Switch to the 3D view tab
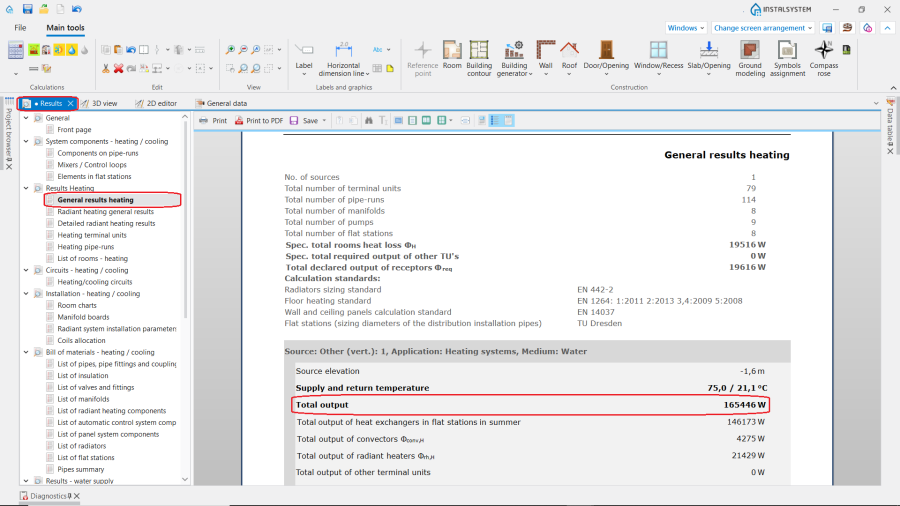The image size is (900, 506). (x=99, y=103)
